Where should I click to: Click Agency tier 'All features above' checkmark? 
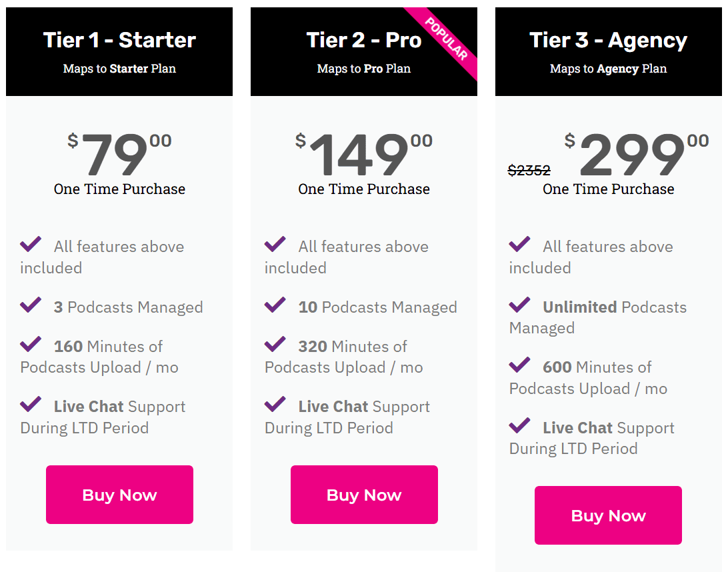coord(520,245)
